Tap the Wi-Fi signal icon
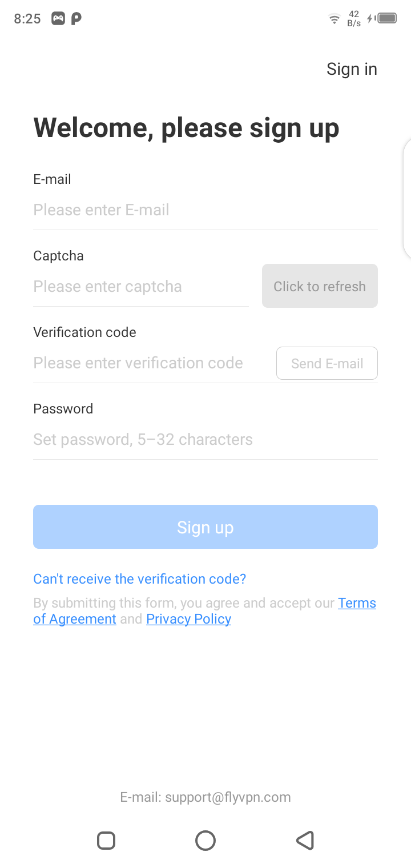The width and height of the screenshot is (411, 868). 335,19
